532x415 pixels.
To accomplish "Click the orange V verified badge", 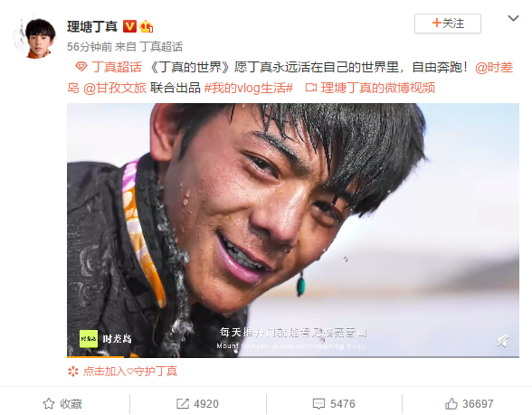I will tap(129, 26).
